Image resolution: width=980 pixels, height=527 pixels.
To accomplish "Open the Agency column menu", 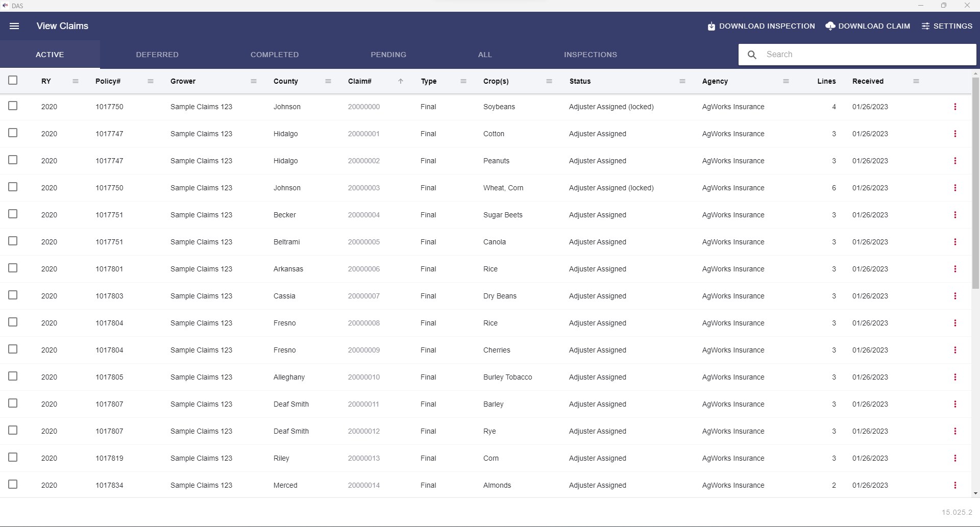I will click(x=786, y=81).
